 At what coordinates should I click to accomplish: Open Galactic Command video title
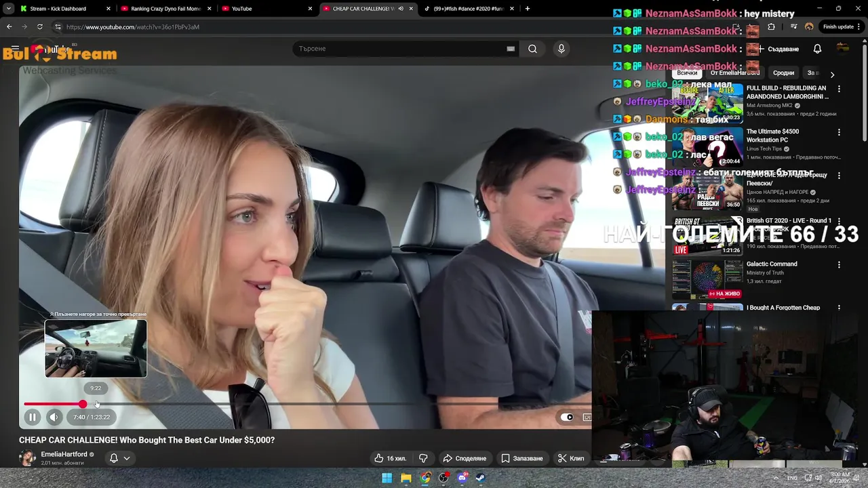(772, 264)
